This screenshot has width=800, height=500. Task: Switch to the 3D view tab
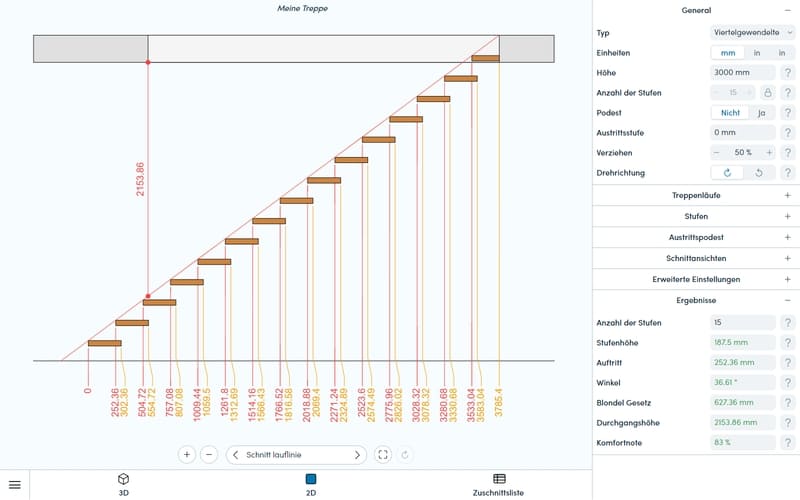coord(123,485)
